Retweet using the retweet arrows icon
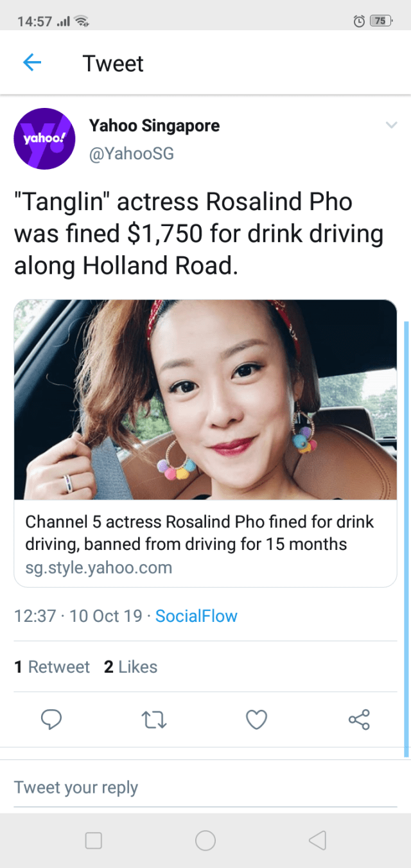This screenshot has height=868, width=411. (x=154, y=720)
